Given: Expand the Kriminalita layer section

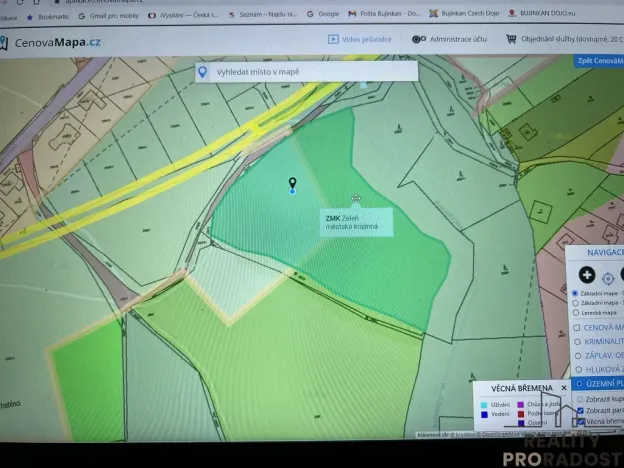Looking at the screenshot, I should point(596,341).
